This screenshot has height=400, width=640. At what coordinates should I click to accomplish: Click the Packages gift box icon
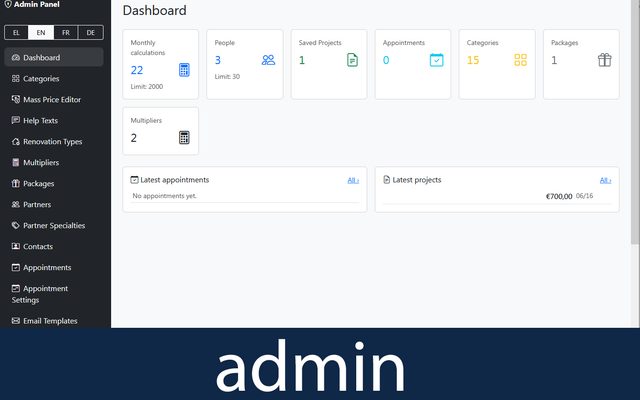(604, 60)
